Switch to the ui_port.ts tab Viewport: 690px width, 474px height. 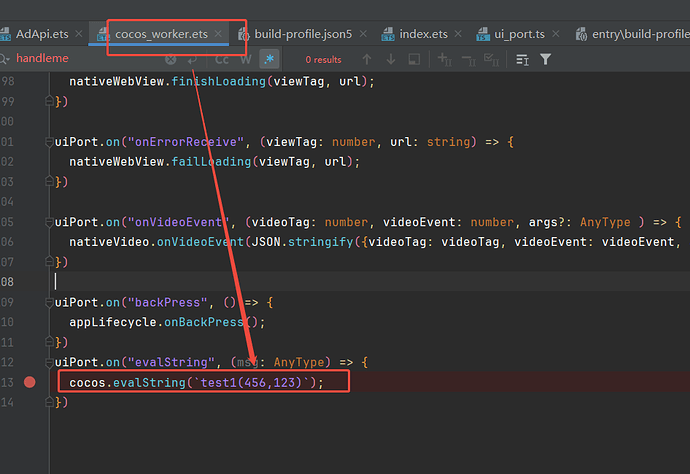coord(519,34)
